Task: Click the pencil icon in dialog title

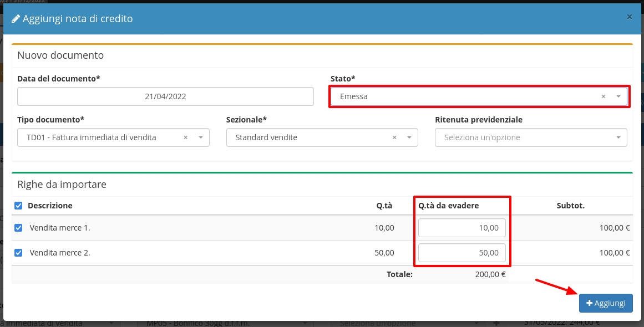Action: [x=16, y=19]
